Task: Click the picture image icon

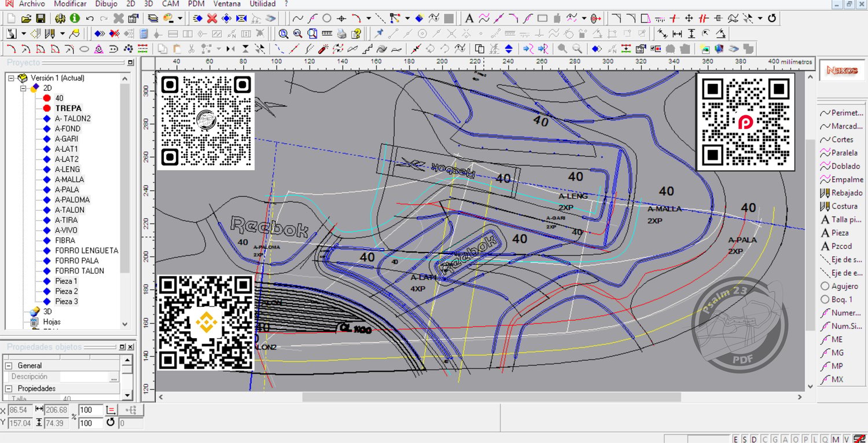Action: 705,49
